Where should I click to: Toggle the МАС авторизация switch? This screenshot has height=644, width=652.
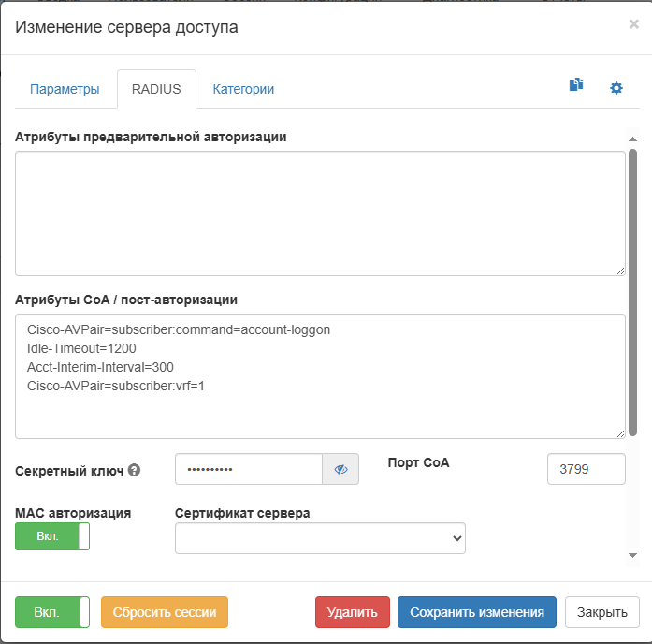[52, 536]
